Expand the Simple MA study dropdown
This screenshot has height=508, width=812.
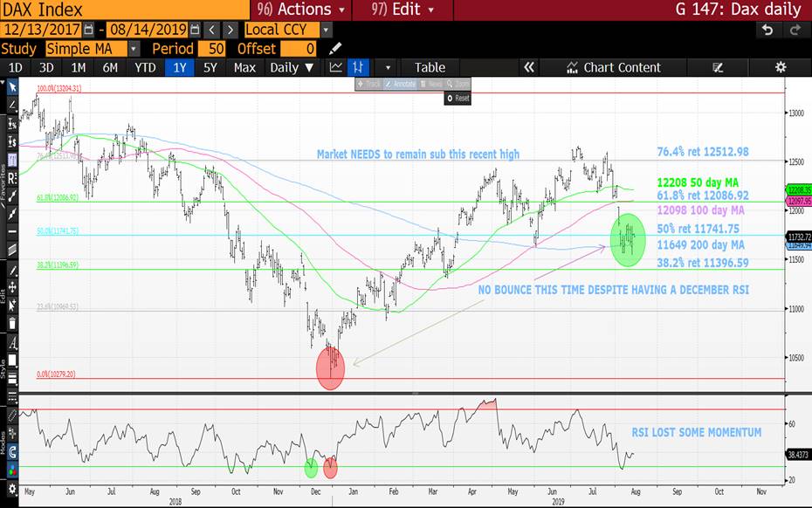[134, 49]
